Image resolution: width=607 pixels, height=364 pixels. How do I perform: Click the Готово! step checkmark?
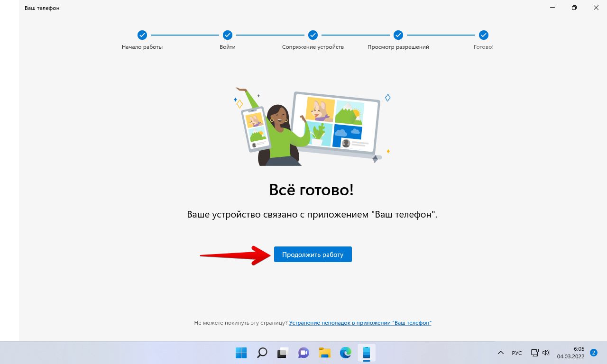pyautogui.click(x=484, y=35)
